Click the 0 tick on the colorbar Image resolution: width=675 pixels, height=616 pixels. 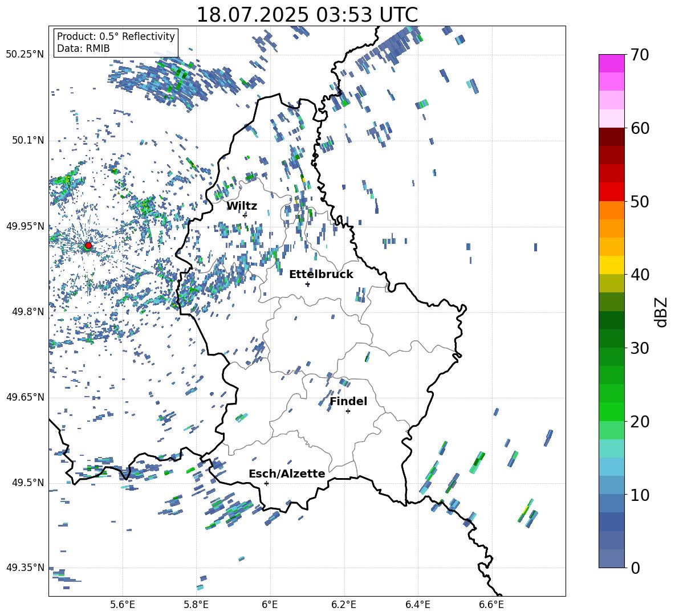(x=635, y=568)
